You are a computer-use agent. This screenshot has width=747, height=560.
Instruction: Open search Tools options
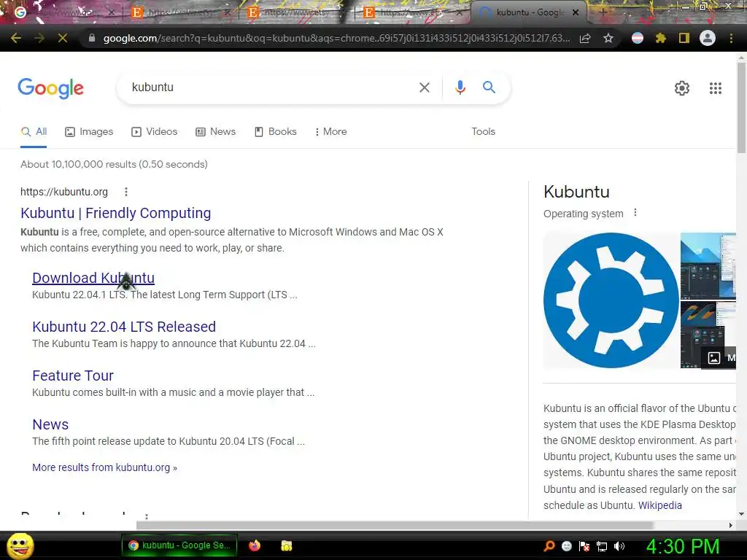483,132
